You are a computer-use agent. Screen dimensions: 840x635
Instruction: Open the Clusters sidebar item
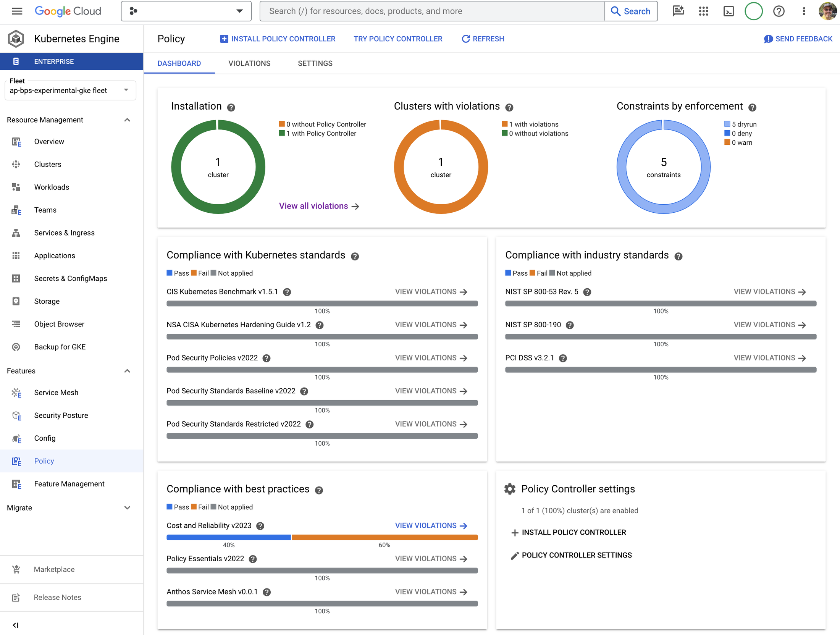[72, 165]
